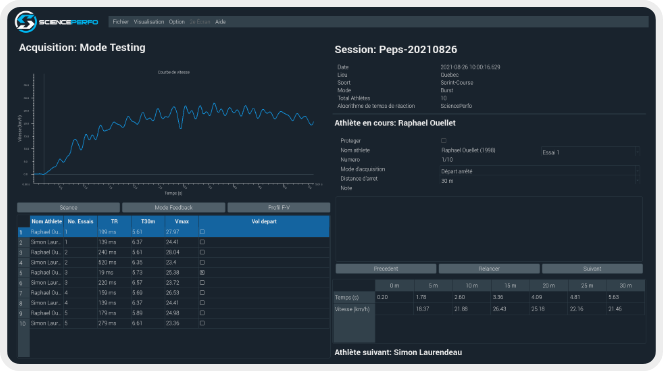Expand the Essai 1 dropdown
This screenshot has height=371, width=663.
(x=590, y=152)
